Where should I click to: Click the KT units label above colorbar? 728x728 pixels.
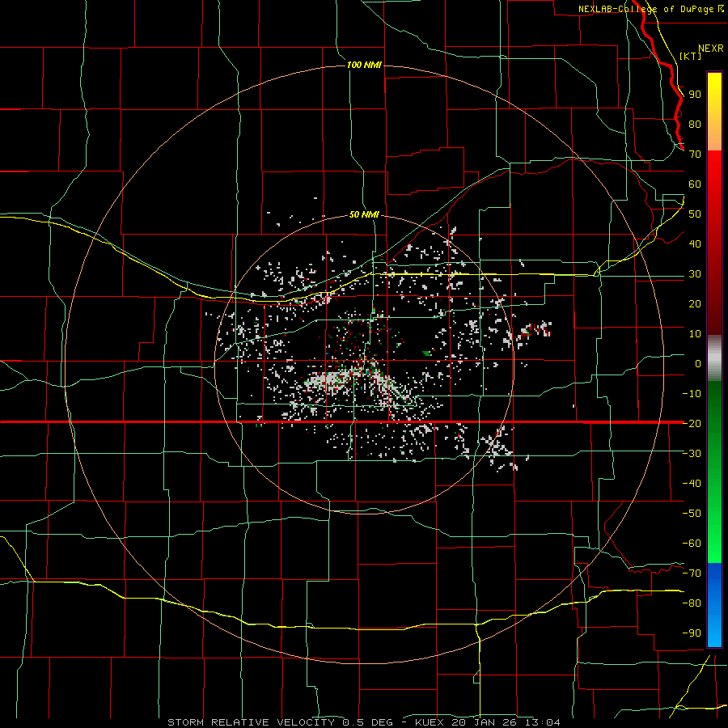pyautogui.click(x=691, y=56)
